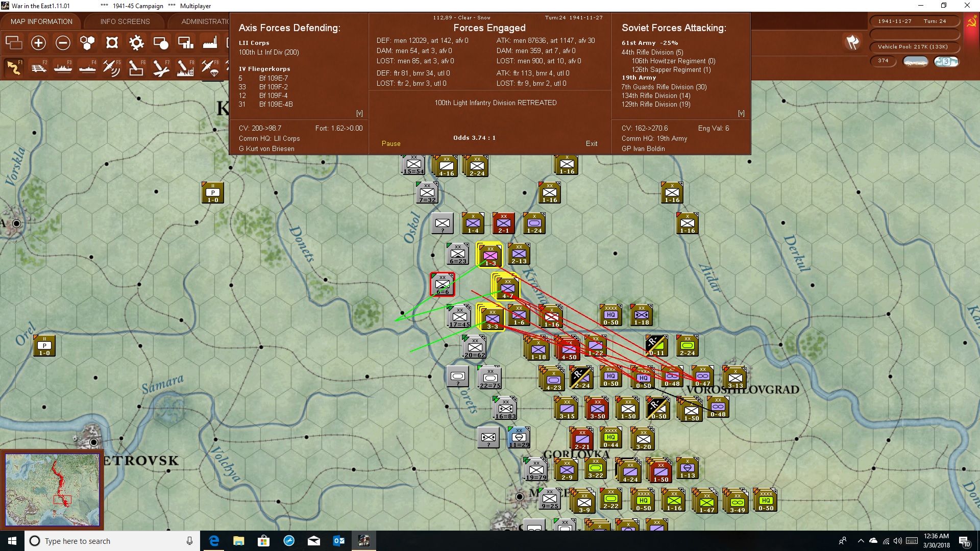Open File Explorer from taskbar
The height and width of the screenshot is (551, 980).
239,541
